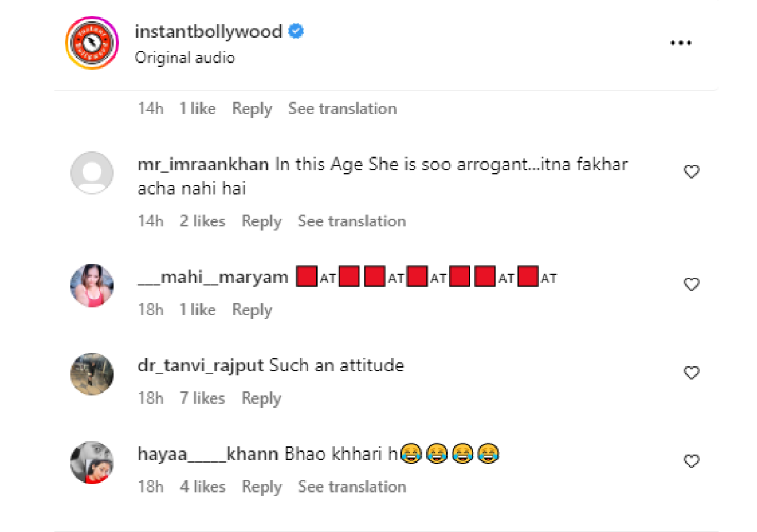Screen dimensions: 757x532
Task: Reply to mr_imraankhan's comment
Action: tap(261, 222)
